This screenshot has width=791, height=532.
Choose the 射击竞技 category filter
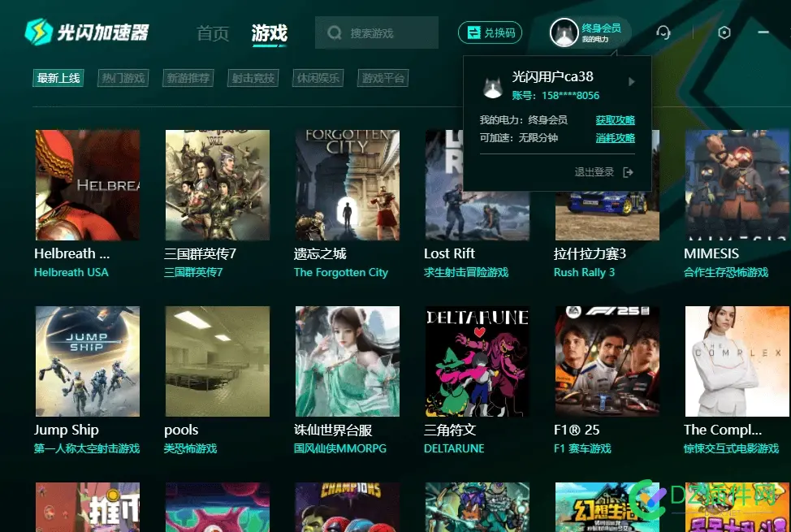[253, 78]
